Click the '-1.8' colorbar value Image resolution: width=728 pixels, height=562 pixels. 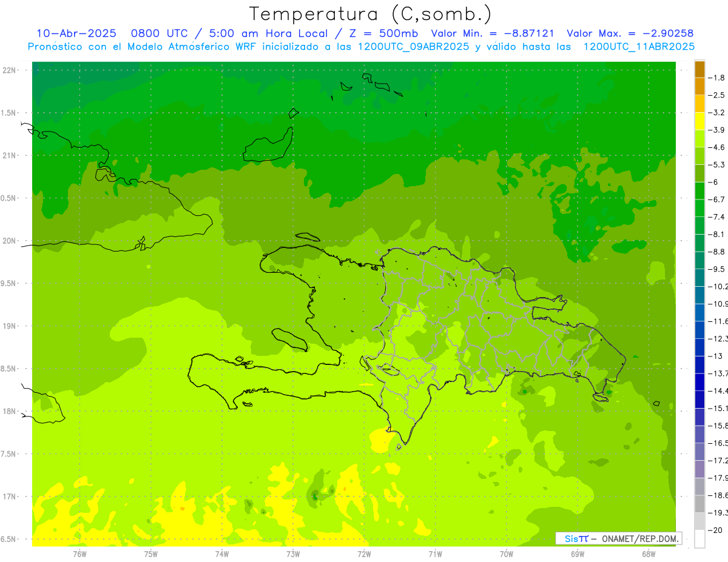pos(717,78)
